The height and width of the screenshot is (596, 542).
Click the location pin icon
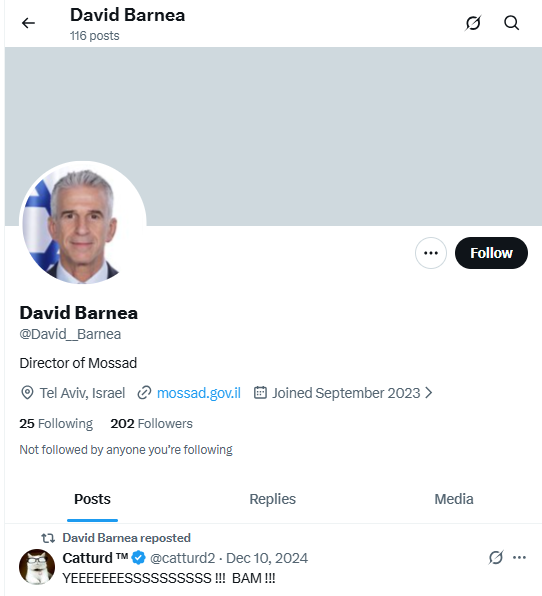coord(27,393)
